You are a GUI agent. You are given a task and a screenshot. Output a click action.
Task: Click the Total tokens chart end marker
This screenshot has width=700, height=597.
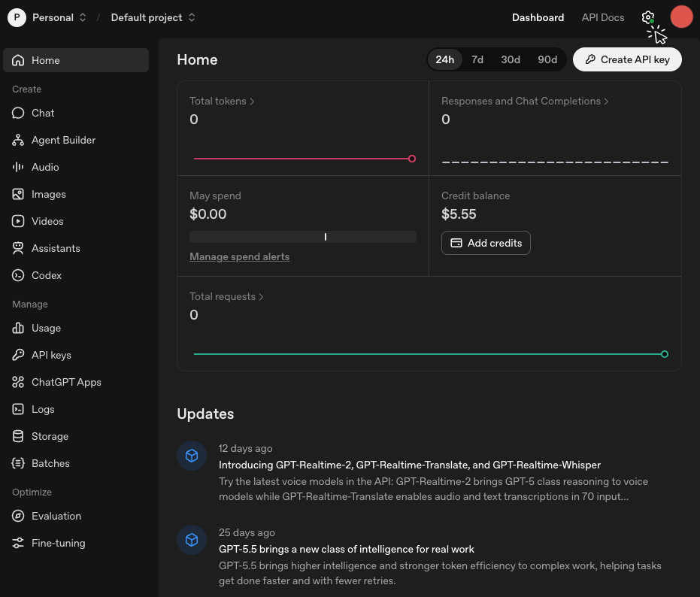tap(412, 159)
